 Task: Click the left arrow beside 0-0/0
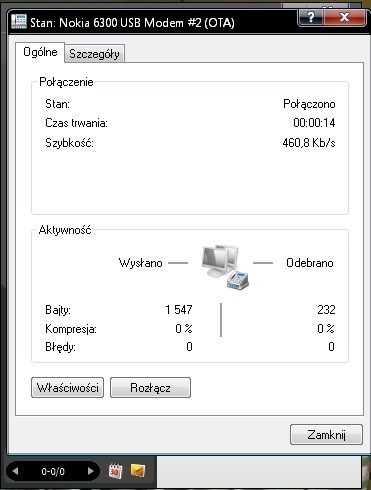pos(15,471)
